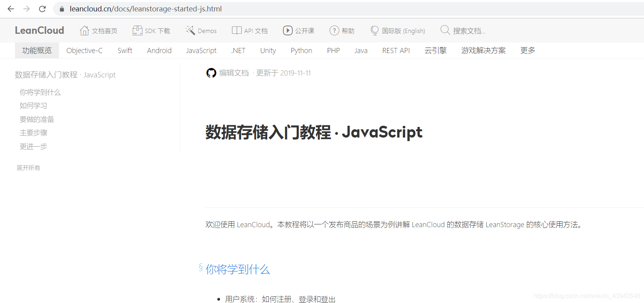Click the address bar URL

click(146, 9)
